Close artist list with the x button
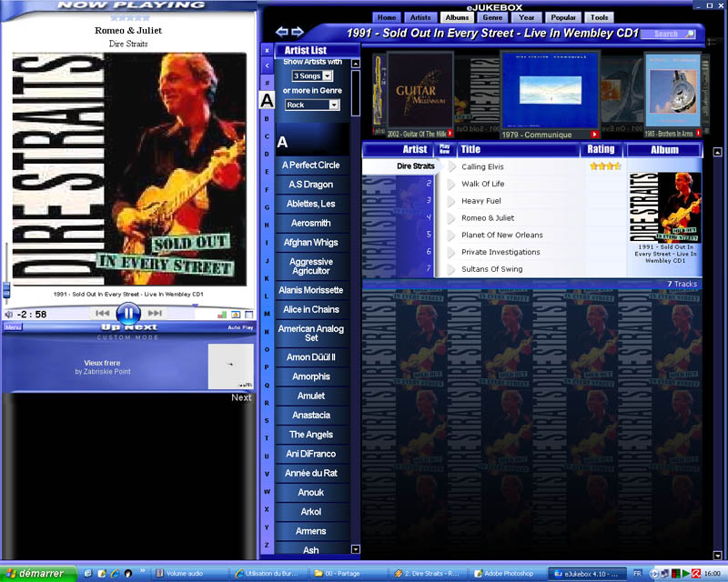Screen dimensions: 728x582 click(267, 50)
